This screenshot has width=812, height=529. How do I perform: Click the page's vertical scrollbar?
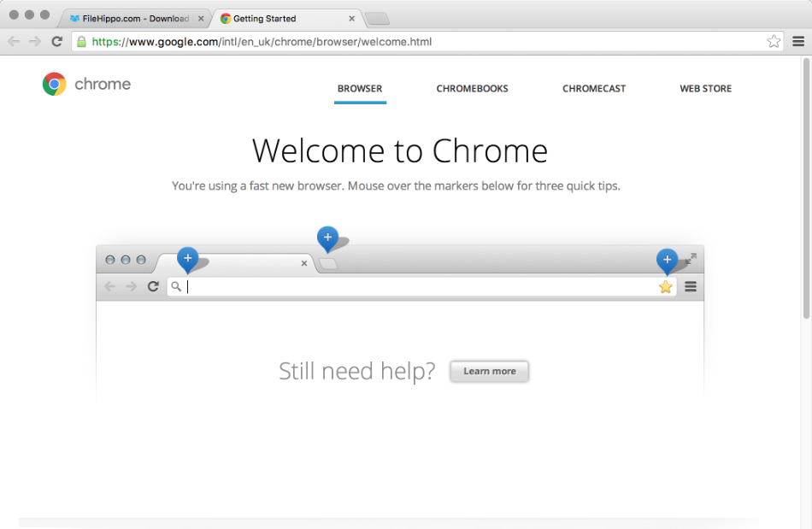[x=806, y=189]
